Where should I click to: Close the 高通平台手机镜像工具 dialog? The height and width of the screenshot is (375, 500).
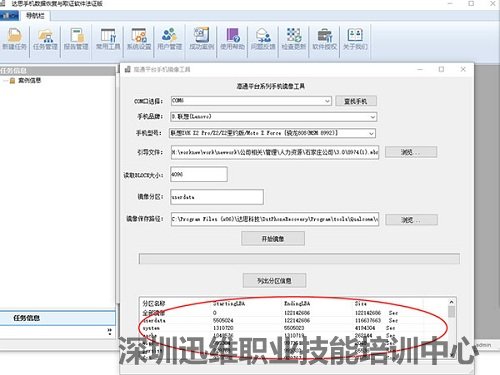click(463, 69)
